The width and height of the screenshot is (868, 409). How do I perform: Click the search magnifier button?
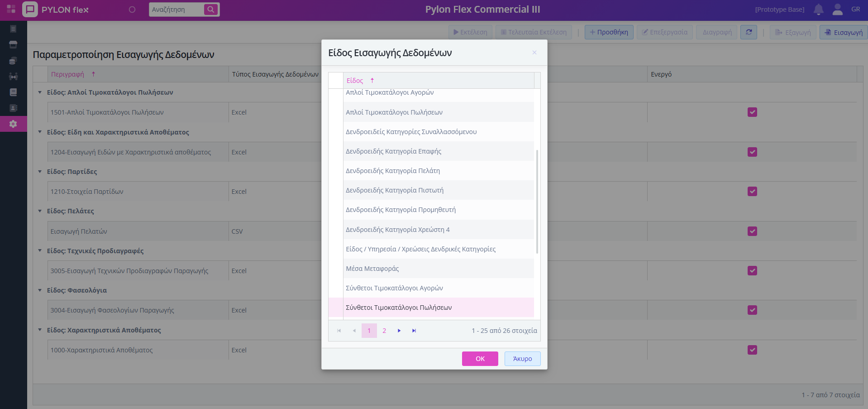(x=211, y=10)
